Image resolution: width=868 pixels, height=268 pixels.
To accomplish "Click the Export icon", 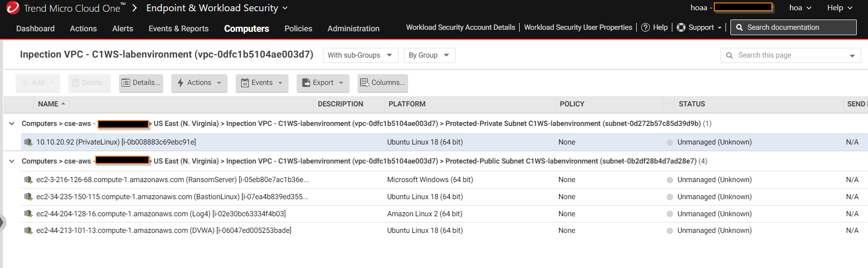I will 306,82.
